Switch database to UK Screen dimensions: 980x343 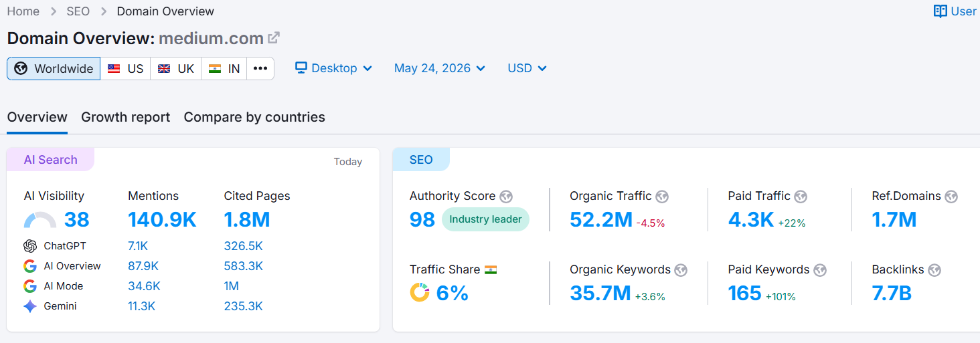tap(176, 68)
